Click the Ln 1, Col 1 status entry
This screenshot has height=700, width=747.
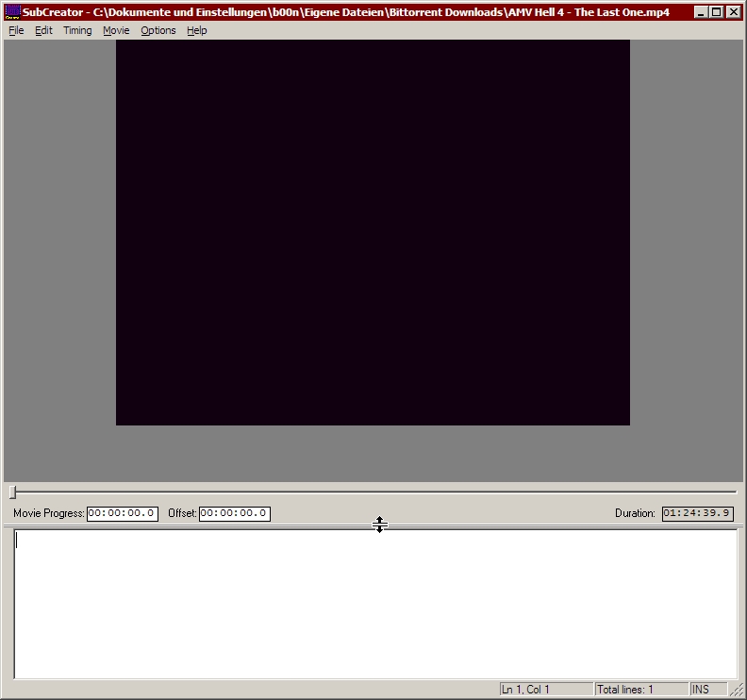[546, 690]
